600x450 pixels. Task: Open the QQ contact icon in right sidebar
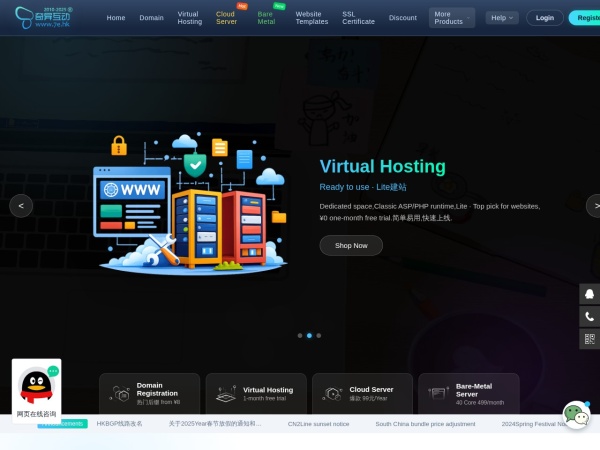click(589, 294)
